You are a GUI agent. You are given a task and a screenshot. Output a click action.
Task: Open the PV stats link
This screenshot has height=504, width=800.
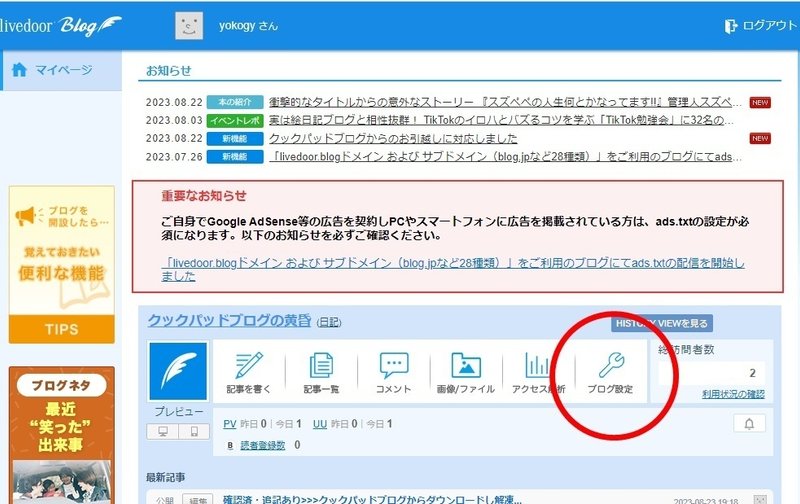[230, 424]
